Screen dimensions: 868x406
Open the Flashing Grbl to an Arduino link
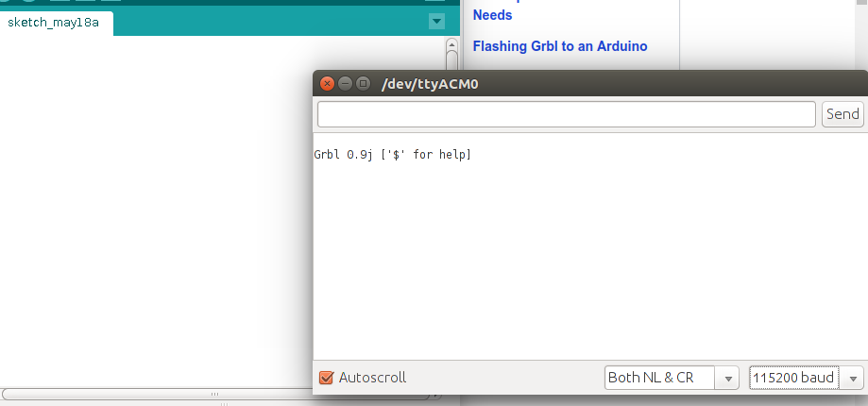(x=560, y=46)
